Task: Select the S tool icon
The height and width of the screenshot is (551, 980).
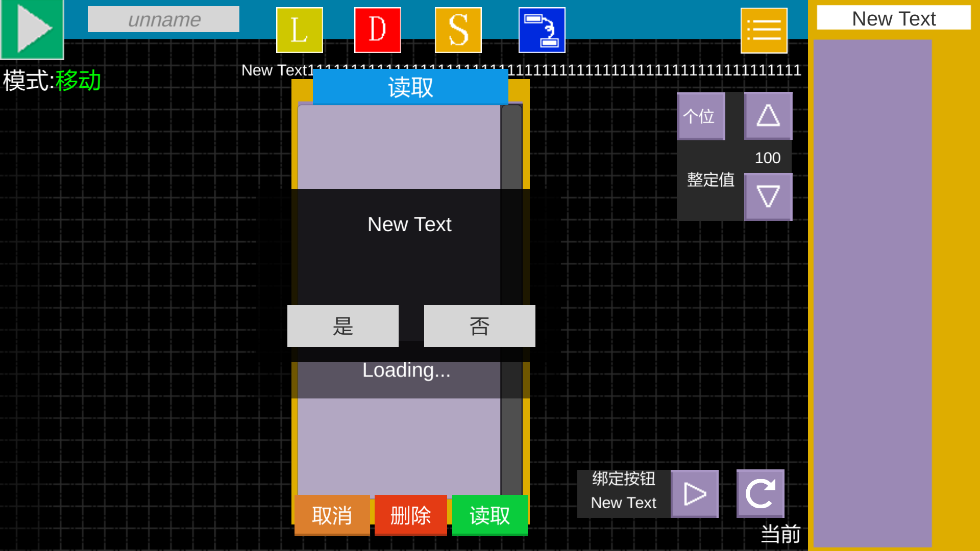Action: coord(458,30)
